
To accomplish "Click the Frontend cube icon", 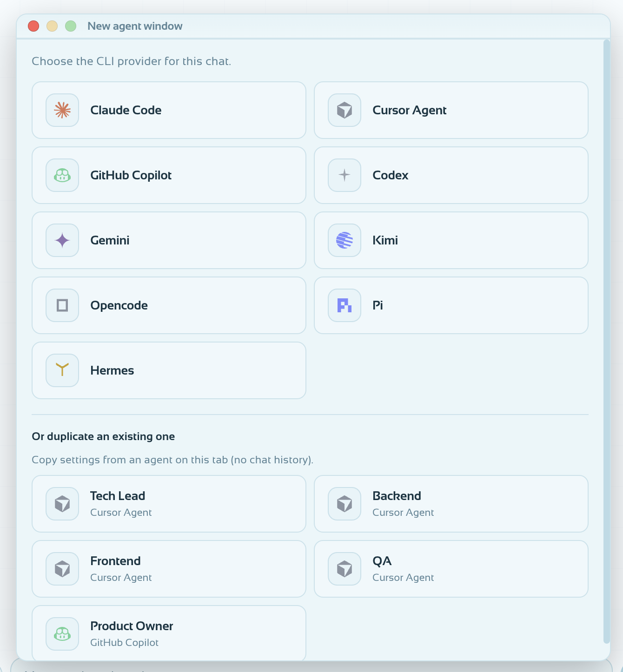I will [x=62, y=569].
